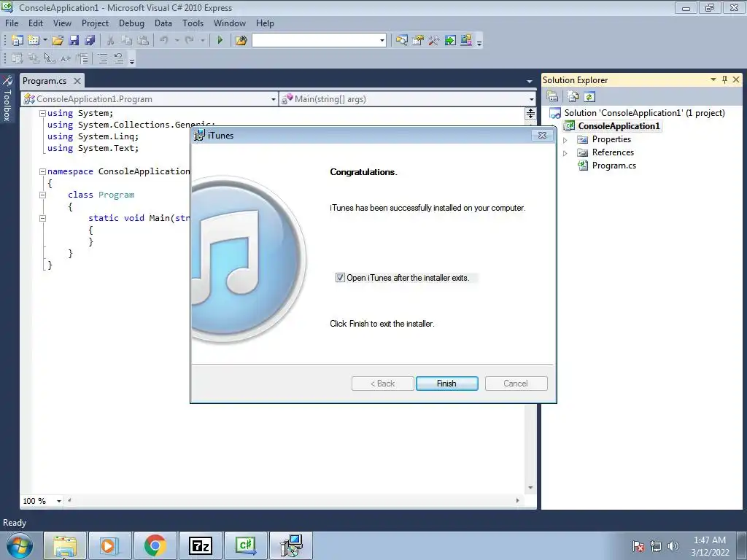Click inside the toolbar Find combo box
Image resolution: width=747 pixels, height=560 pixels.
pos(315,41)
